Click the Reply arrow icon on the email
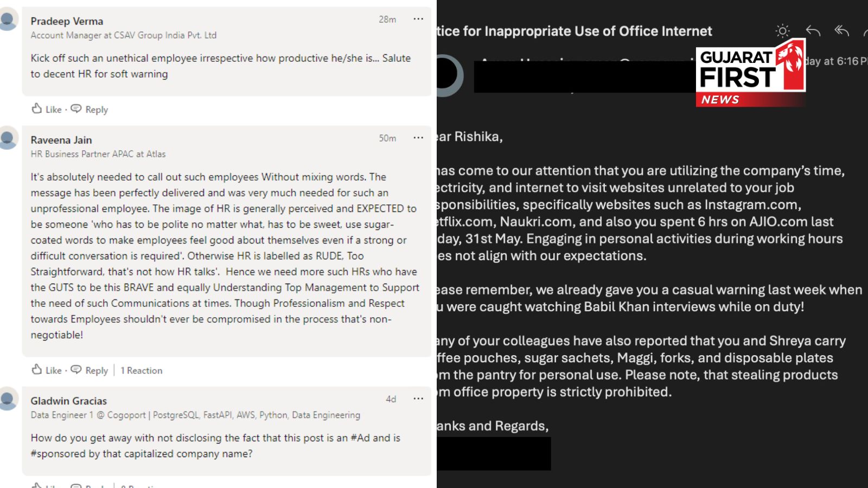This screenshot has height=488, width=868. (812, 31)
